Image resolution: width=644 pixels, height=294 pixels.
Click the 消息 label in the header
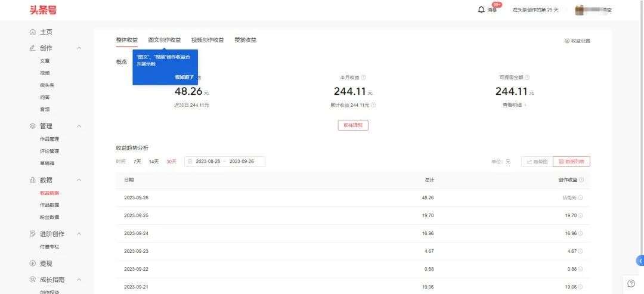click(492, 10)
